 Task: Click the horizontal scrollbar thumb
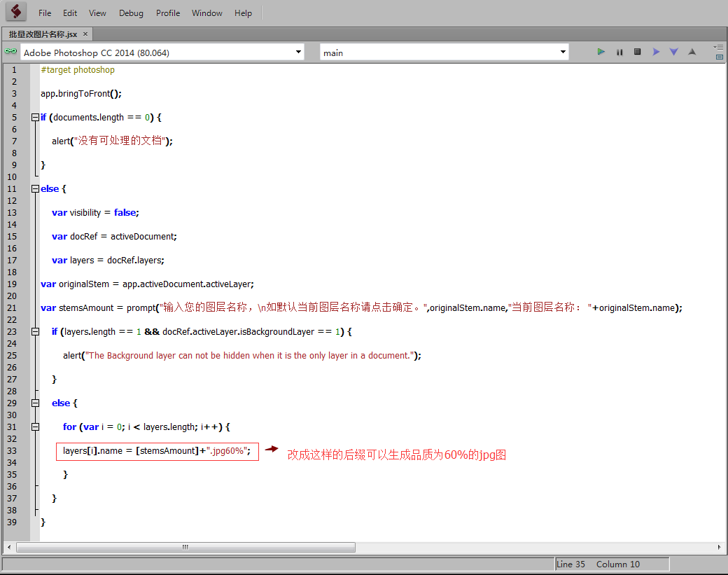tap(185, 547)
